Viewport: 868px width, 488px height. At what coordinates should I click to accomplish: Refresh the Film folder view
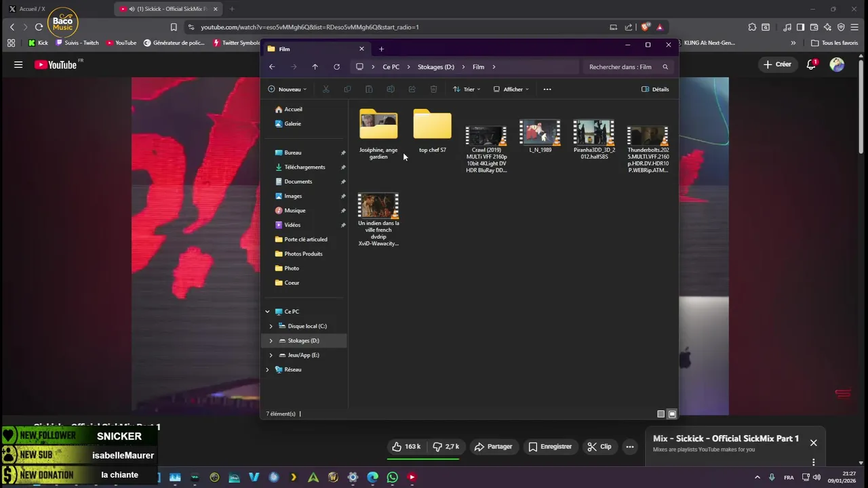[336, 67]
